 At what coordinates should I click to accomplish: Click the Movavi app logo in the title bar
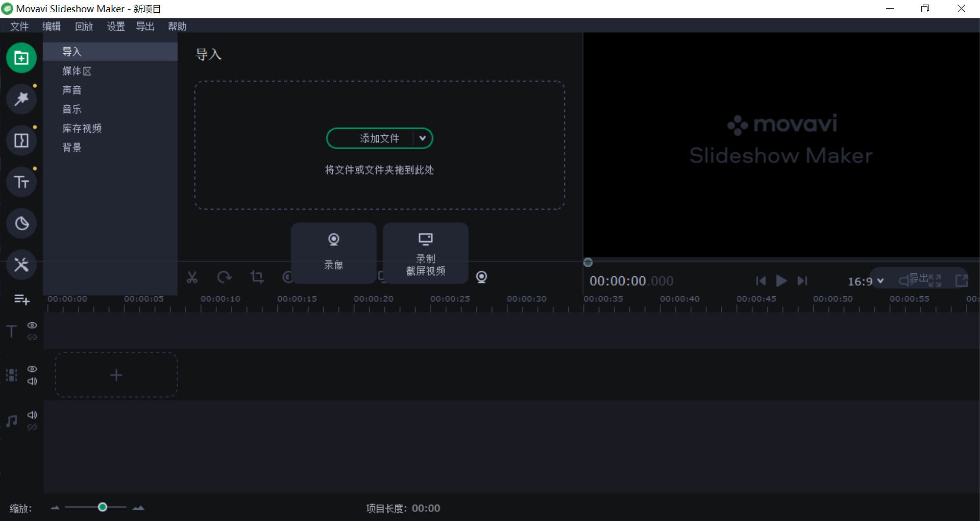pyautogui.click(x=7, y=9)
